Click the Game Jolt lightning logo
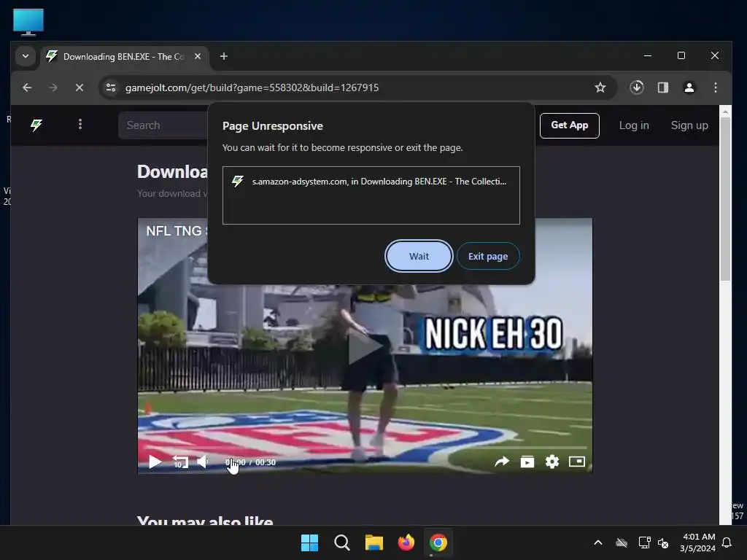Image resolution: width=747 pixels, height=560 pixels. (36, 125)
